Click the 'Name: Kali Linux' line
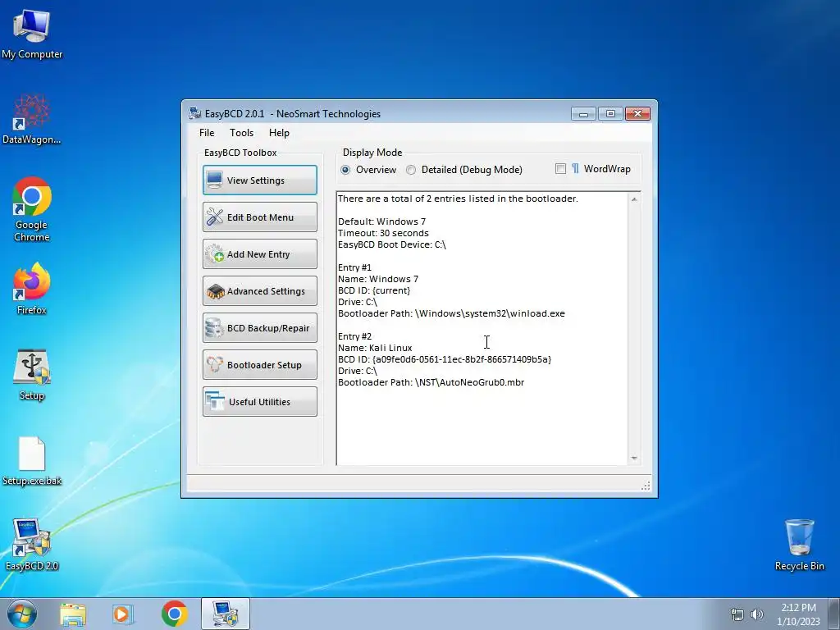The image size is (840, 630). coord(375,348)
